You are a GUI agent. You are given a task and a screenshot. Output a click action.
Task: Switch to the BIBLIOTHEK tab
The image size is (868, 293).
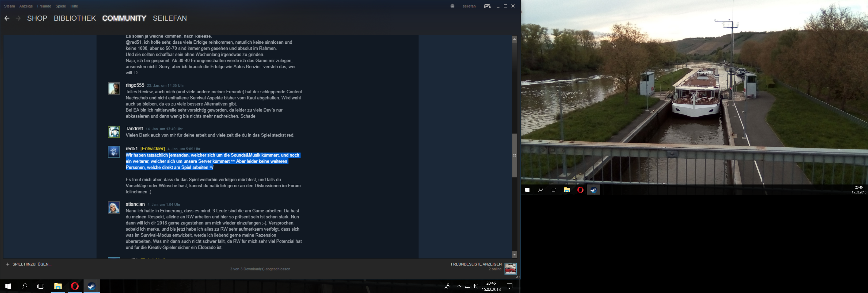pyautogui.click(x=75, y=18)
